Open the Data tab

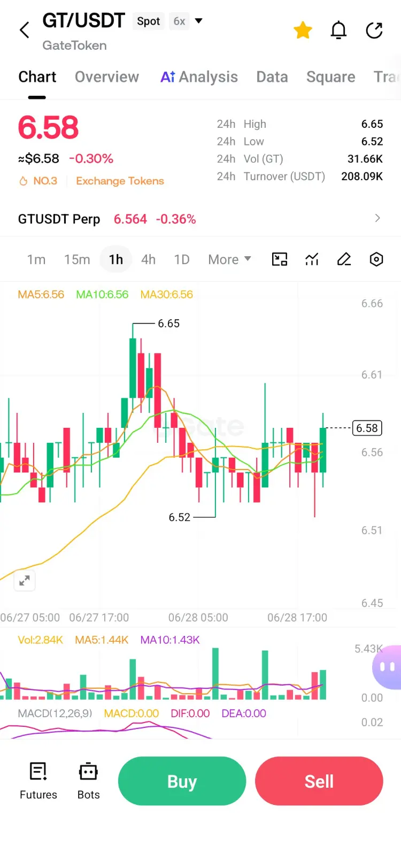click(272, 77)
